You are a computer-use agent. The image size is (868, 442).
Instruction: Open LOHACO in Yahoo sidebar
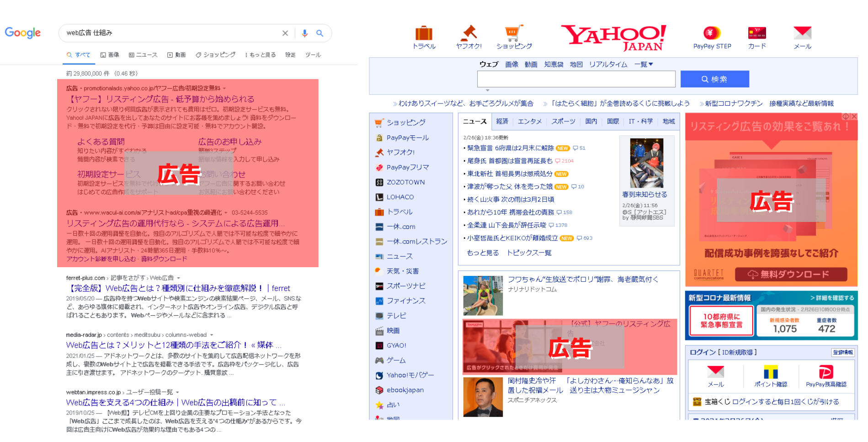pyautogui.click(x=400, y=197)
